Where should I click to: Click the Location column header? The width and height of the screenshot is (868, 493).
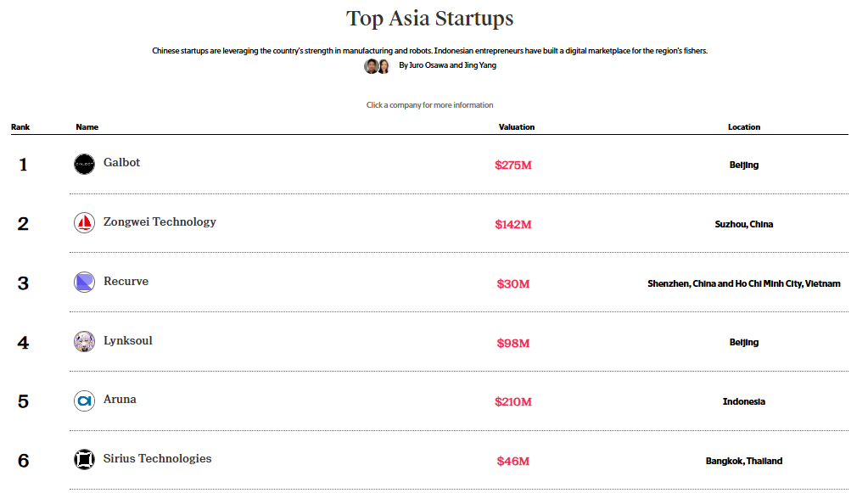click(744, 127)
